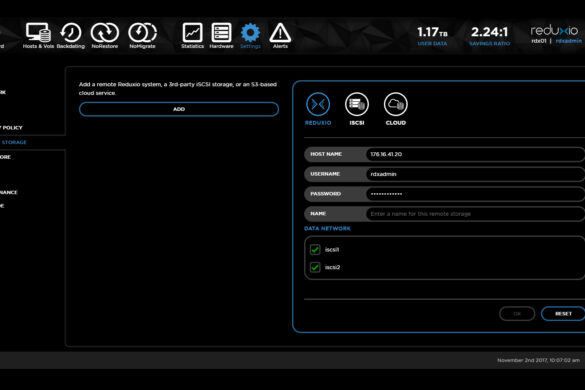Click the ADD remote storage button

[x=179, y=109]
